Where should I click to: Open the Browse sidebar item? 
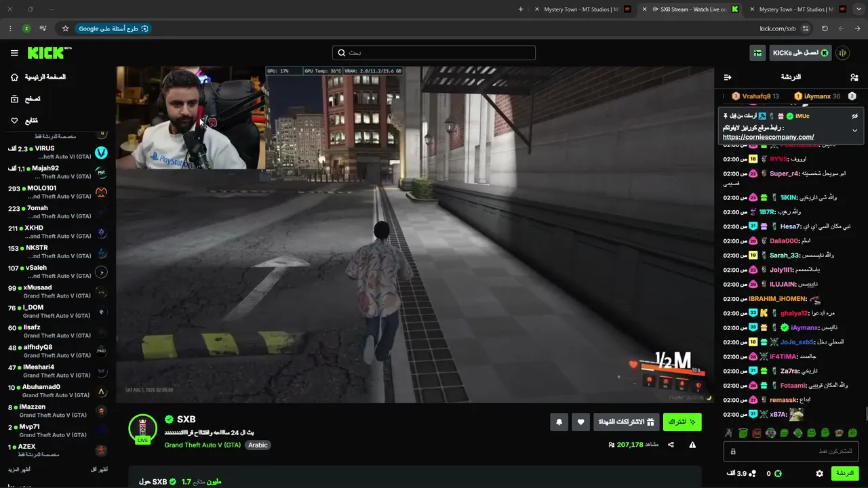[57, 99]
